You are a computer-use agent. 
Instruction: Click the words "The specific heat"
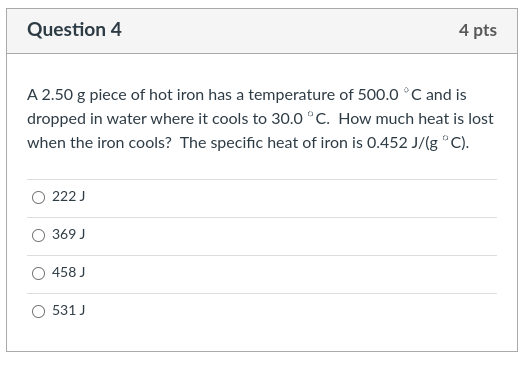[239, 143]
